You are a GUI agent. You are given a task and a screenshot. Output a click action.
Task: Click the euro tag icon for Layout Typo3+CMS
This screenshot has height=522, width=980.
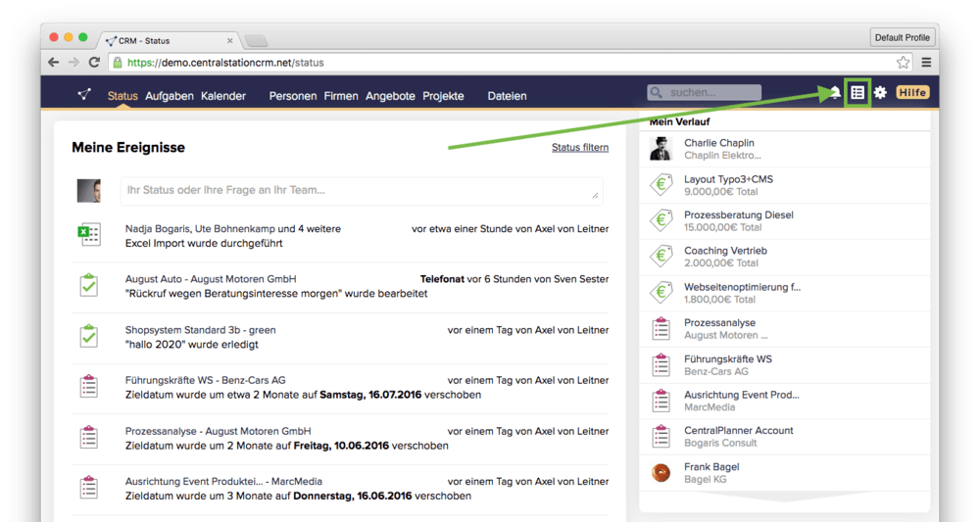661,185
